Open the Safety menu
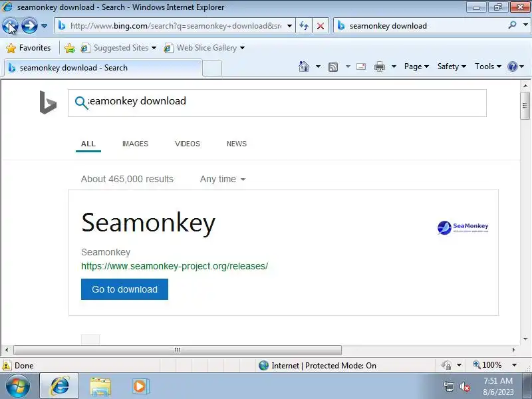Image resolution: width=532 pixels, height=399 pixels. [x=452, y=66]
